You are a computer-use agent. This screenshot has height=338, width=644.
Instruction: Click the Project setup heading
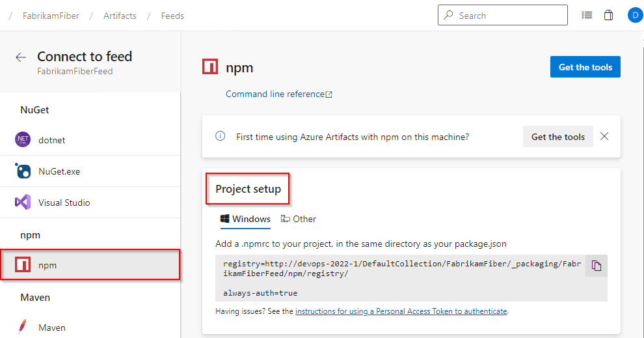pos(248,189)
